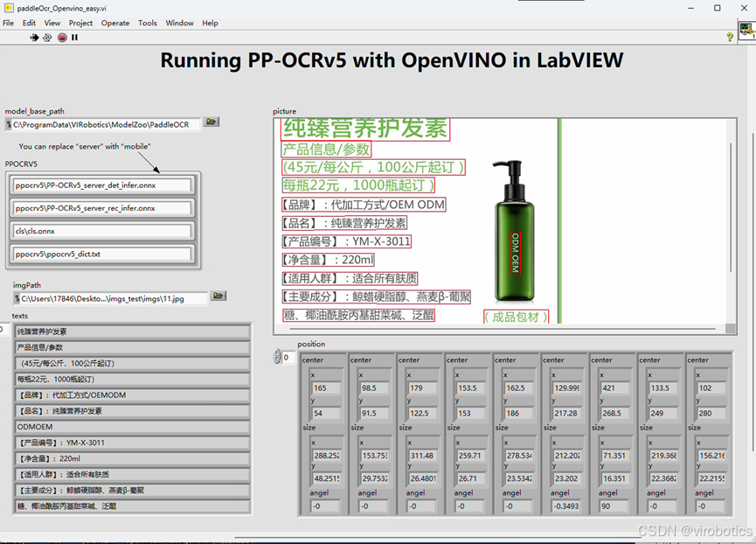Click size x value 288.252
This screenshot has width=756, height=544.
(x=326, y=456)
